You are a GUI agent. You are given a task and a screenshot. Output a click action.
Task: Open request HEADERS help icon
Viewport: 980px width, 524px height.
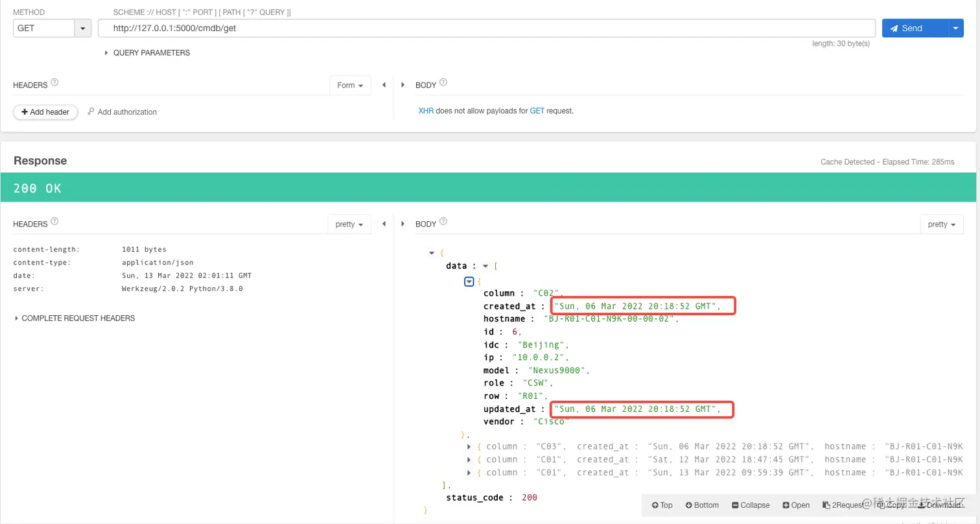click(54, 83)
